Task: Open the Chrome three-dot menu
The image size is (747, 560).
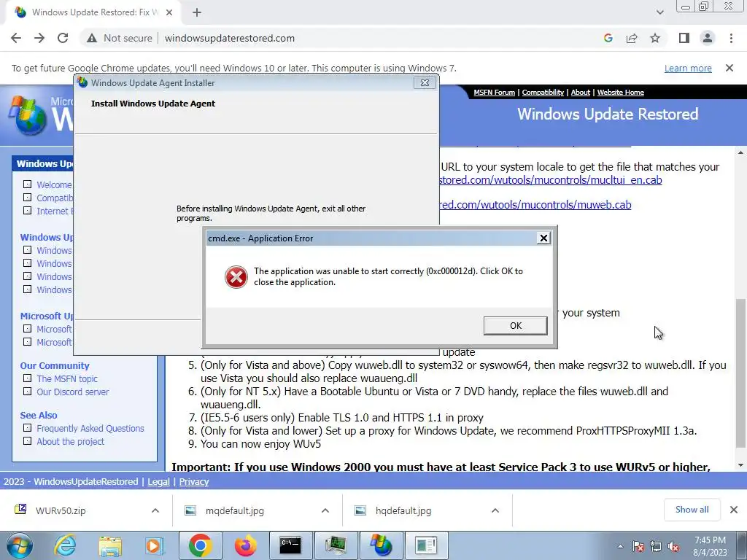Action: [731, 38]
